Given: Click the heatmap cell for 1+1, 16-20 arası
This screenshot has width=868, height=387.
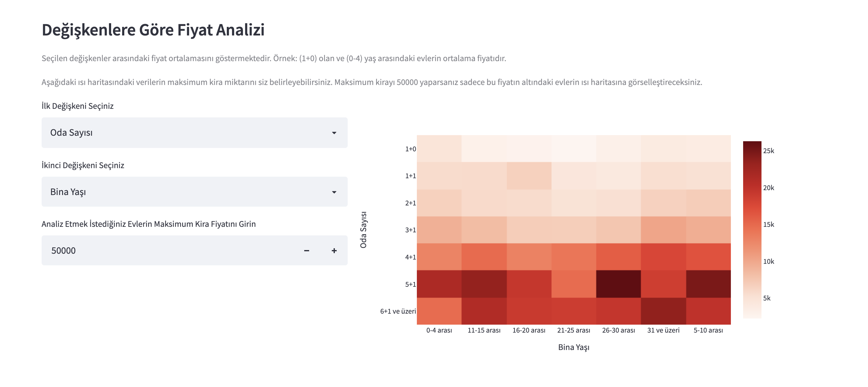Looking at the screenshot, I should tap(529, 176).
